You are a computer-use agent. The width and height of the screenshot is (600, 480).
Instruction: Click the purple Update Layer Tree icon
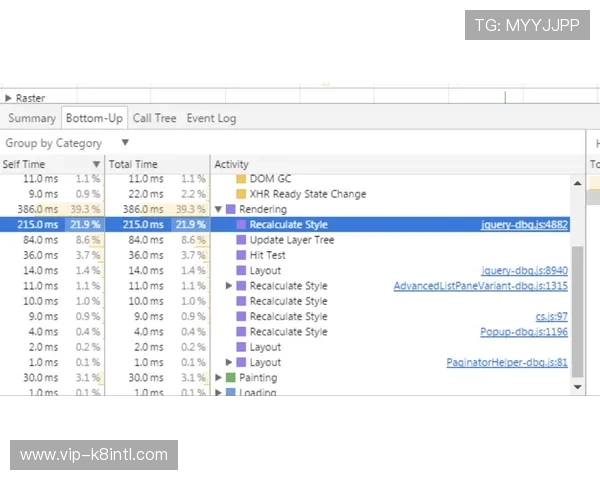click(x=241, y=240)
